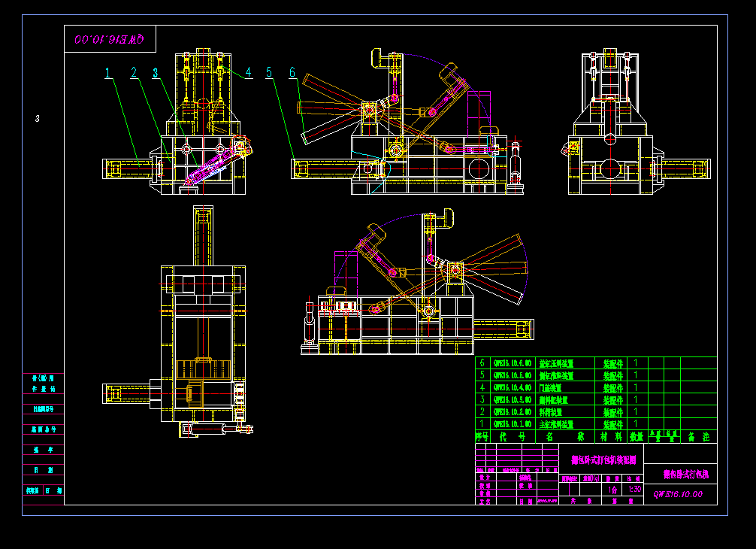
Task: Select part callout number 5 label
Action: [269, 73]
